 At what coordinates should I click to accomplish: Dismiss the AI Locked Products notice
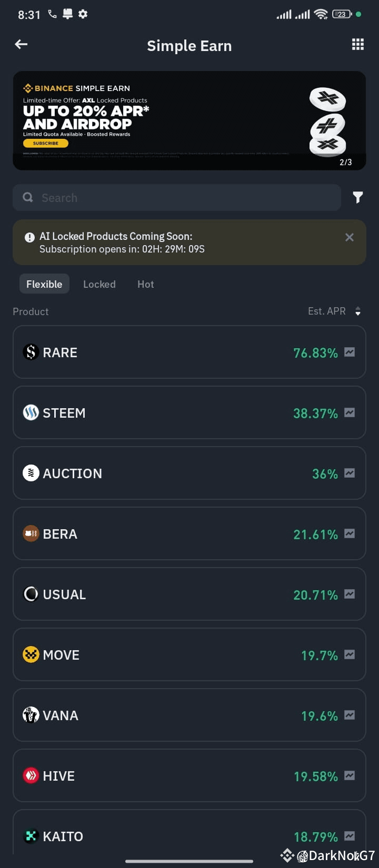350,237
